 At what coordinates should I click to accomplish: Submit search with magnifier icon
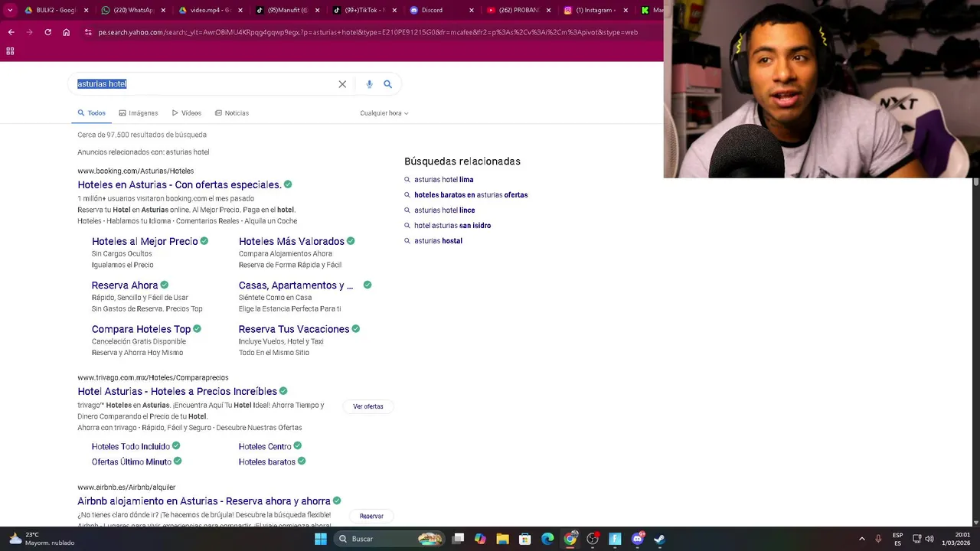[x=387, y=84]
